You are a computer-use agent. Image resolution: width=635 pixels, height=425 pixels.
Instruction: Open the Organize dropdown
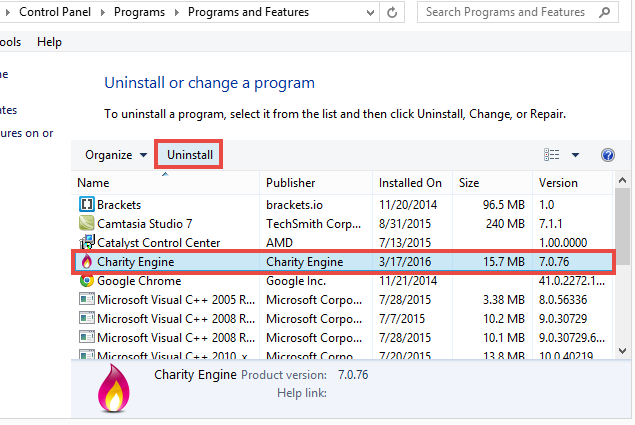[116, 155]
